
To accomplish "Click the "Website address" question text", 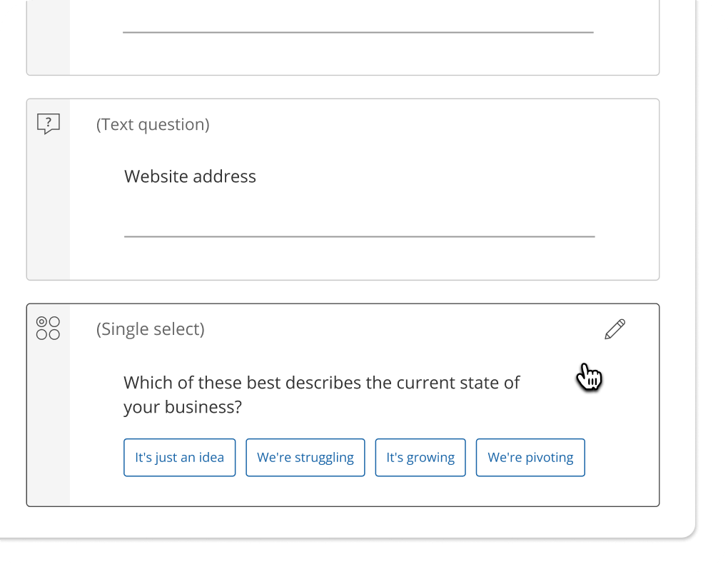I will click(190, 176).
